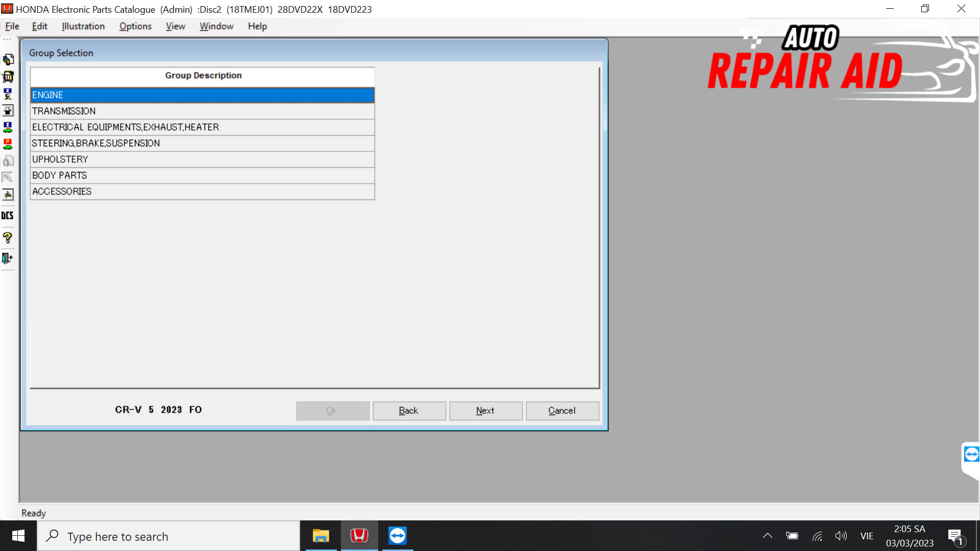Click the greyed-out document icon in sidebar
The width and height of the screenshot is (980, 551).
point(8,161)
